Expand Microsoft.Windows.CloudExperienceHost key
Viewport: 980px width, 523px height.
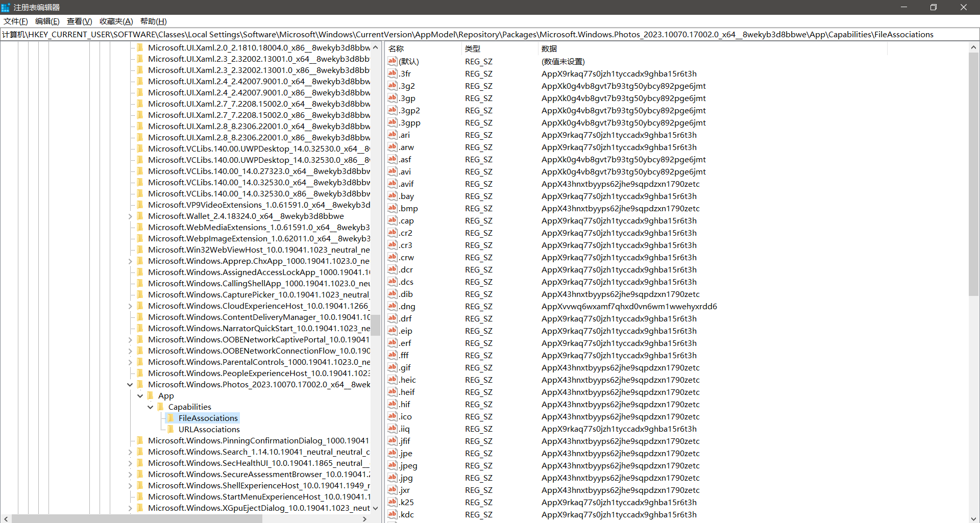130,306
